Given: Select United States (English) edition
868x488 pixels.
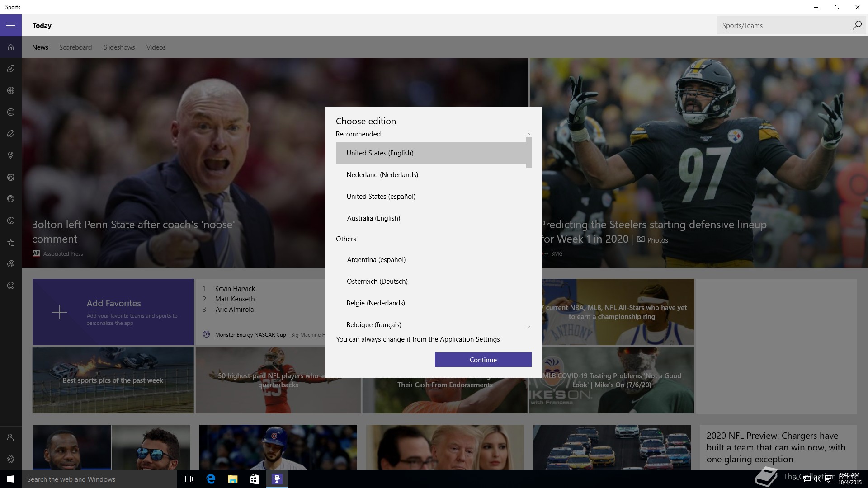Looking at the screenshot, I should pos(431,153).
